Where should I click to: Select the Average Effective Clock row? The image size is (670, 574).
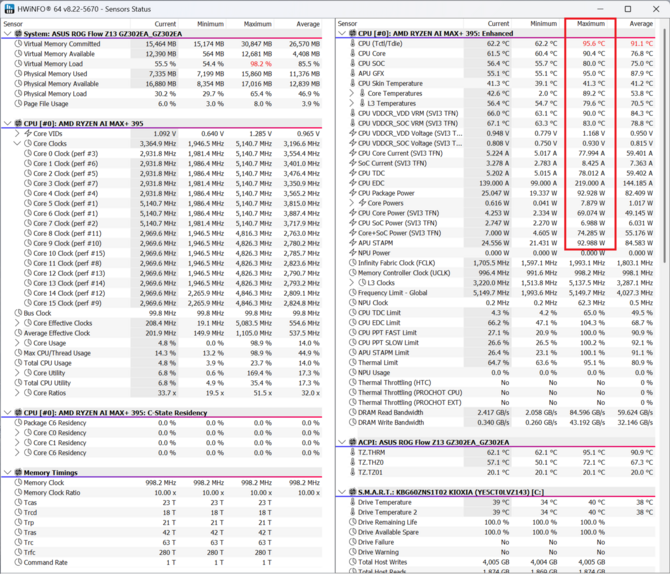pos(162,333)
